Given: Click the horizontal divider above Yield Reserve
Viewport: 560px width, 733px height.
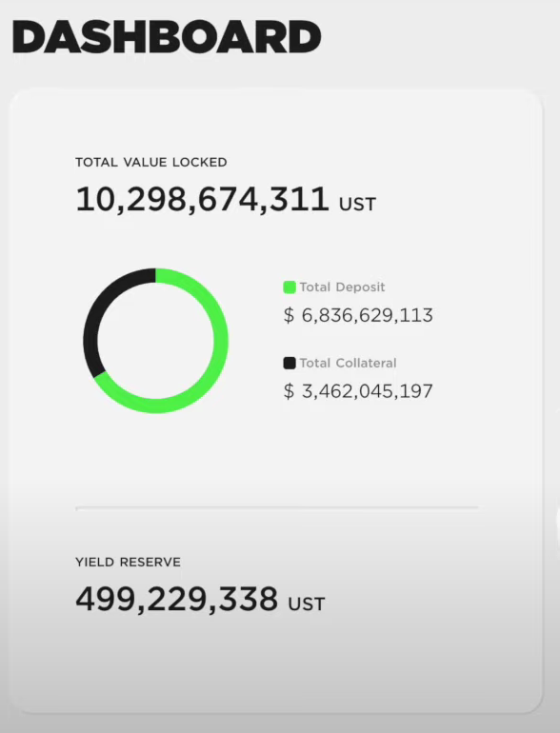Looking at the screenshot, I should coord(277,507).
